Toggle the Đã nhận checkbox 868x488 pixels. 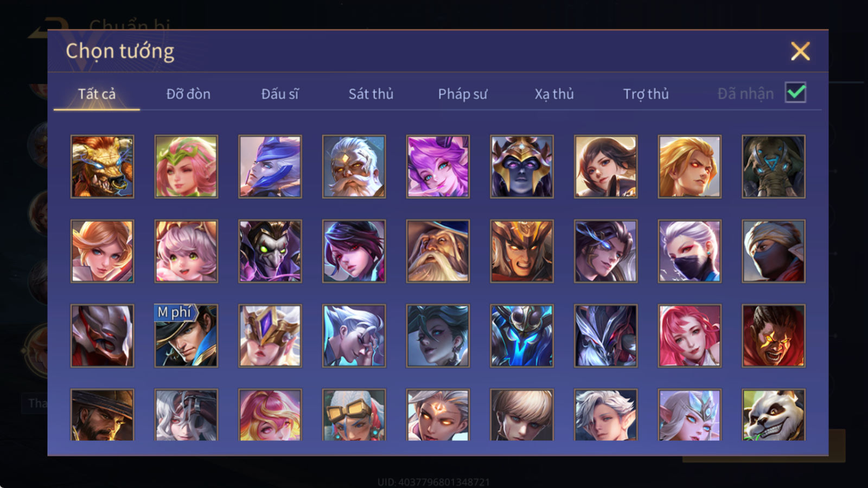(795, 93)
